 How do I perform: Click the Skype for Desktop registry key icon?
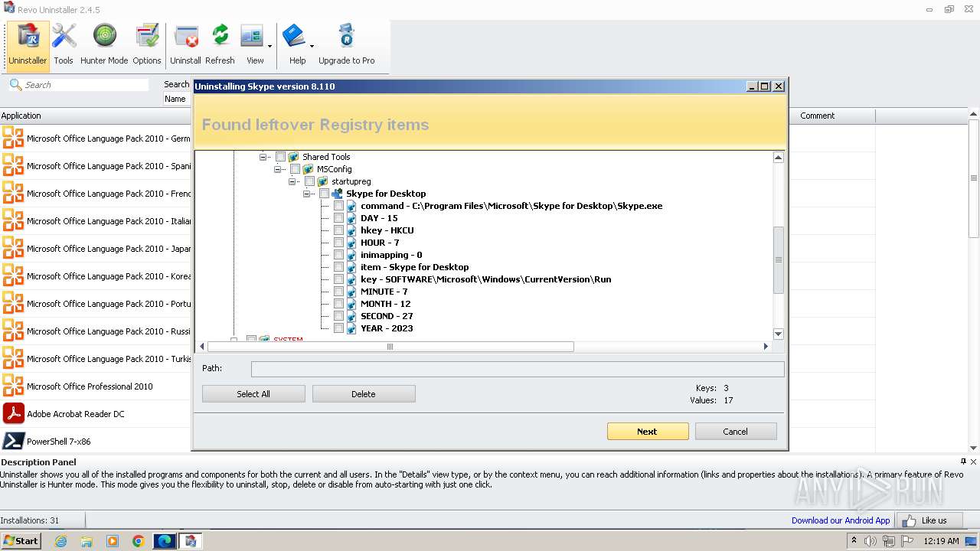tap(337, 194)
